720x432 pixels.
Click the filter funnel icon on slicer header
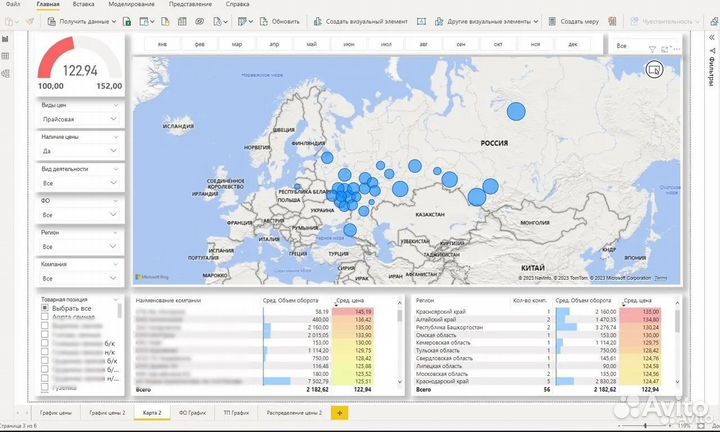[x=652, y=49]
